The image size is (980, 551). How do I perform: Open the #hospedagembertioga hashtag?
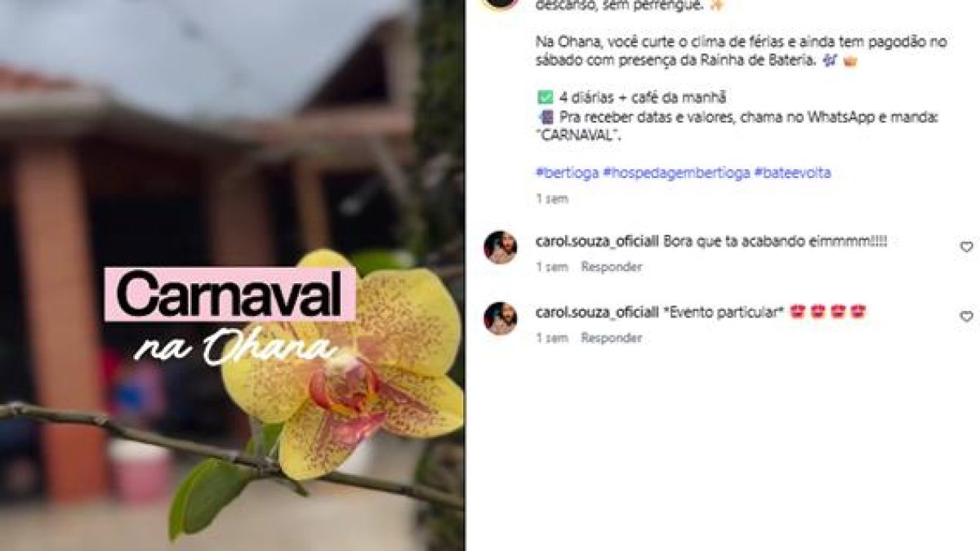click(676, 173)
